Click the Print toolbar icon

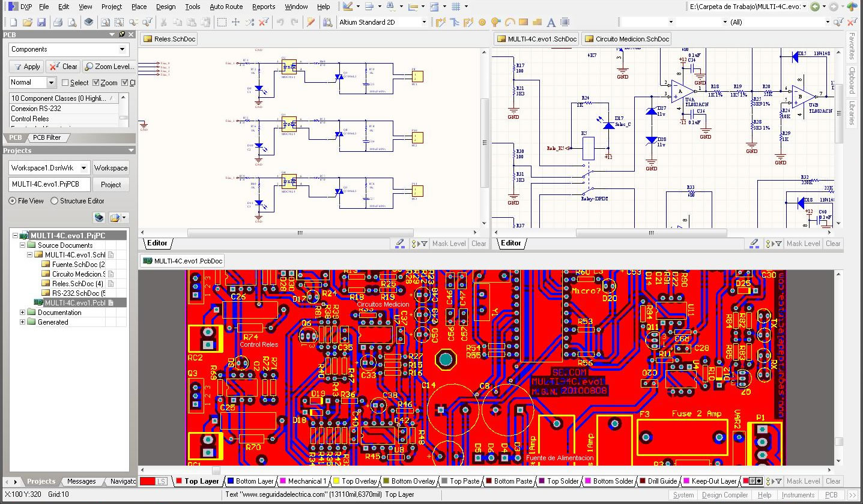tap(58, 22)
